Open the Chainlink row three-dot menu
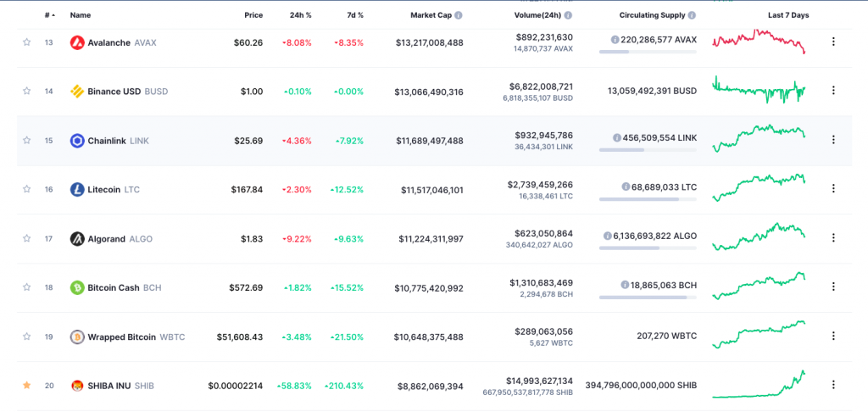This screenshot has width=868, height=412. (833, 140)
